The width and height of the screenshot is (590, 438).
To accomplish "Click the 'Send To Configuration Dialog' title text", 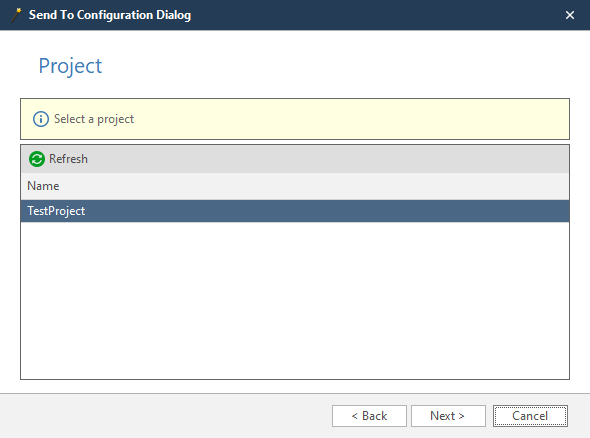I will tap(110, 15).
